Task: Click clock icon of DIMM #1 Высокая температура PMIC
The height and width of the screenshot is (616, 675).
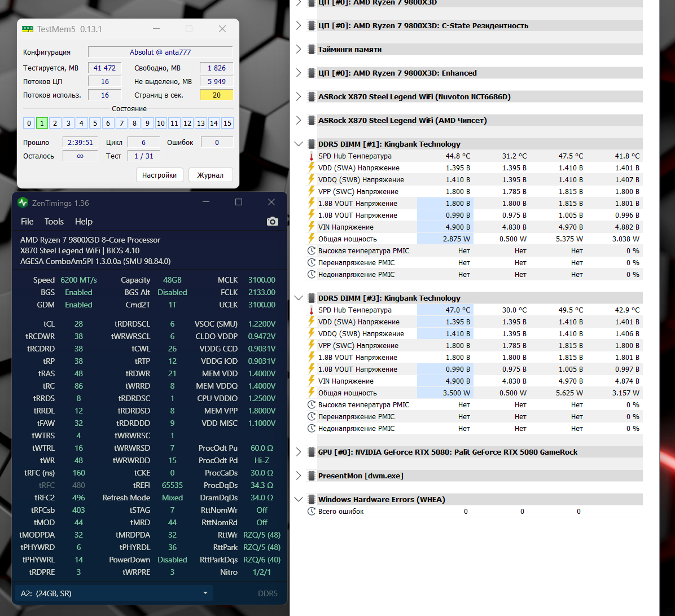Action: click(311, 251)
